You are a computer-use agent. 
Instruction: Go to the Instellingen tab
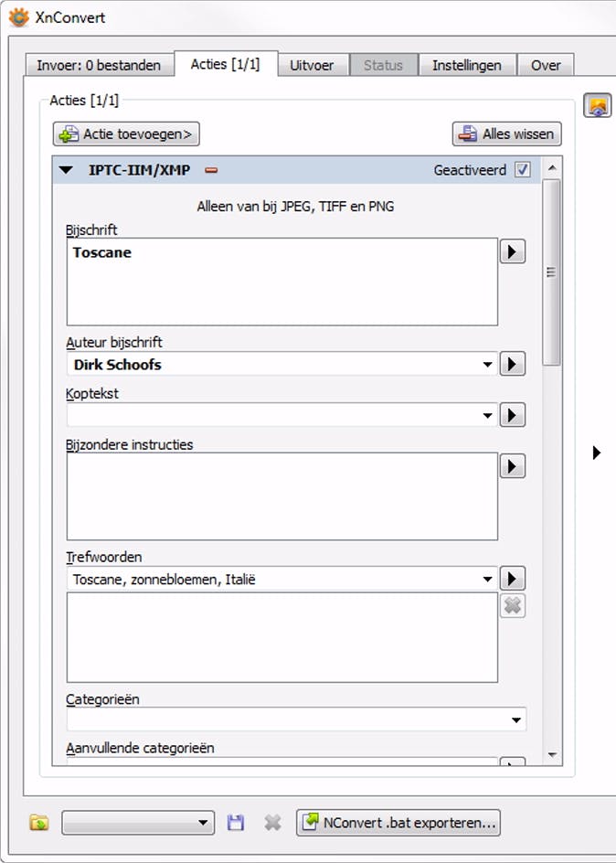[x=467, y=65]
